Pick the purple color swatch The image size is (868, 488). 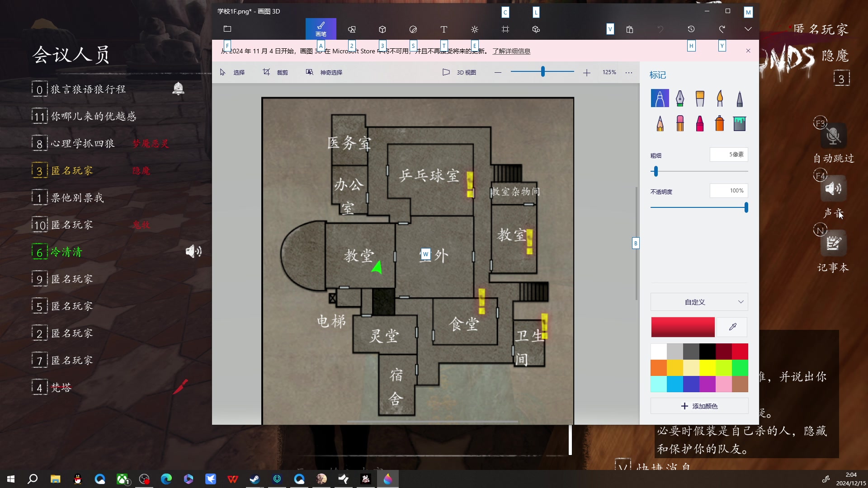tap(708, 384)
